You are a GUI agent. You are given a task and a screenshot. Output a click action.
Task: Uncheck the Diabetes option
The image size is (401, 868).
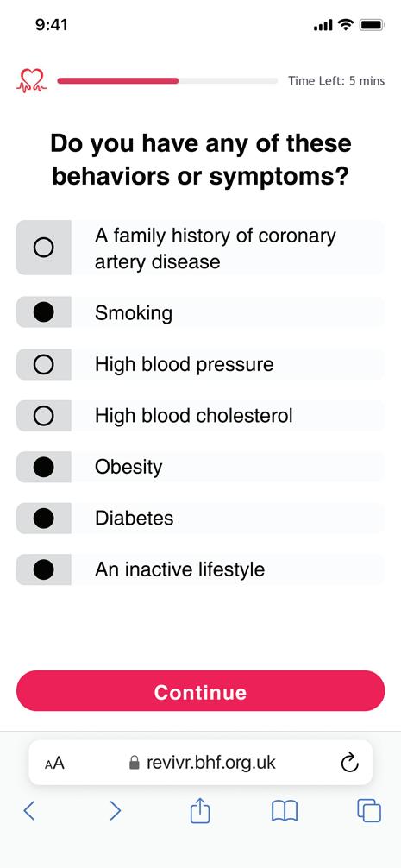tap(200, 519)
